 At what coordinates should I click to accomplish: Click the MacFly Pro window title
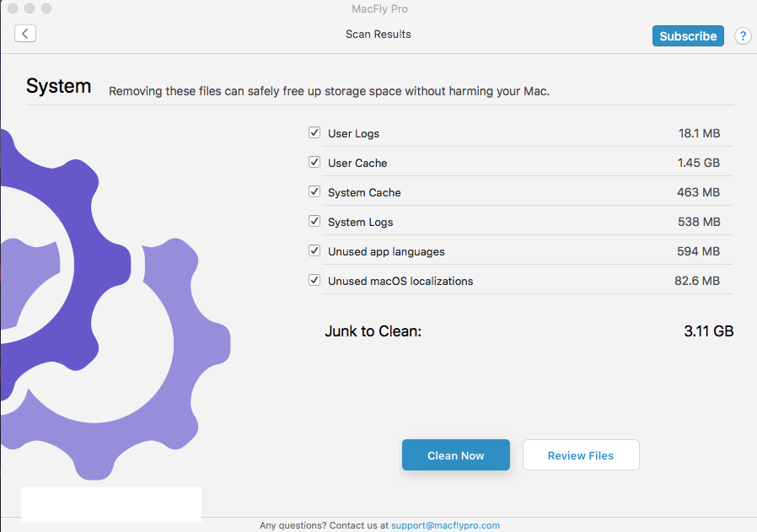click(x=379, y=9)
